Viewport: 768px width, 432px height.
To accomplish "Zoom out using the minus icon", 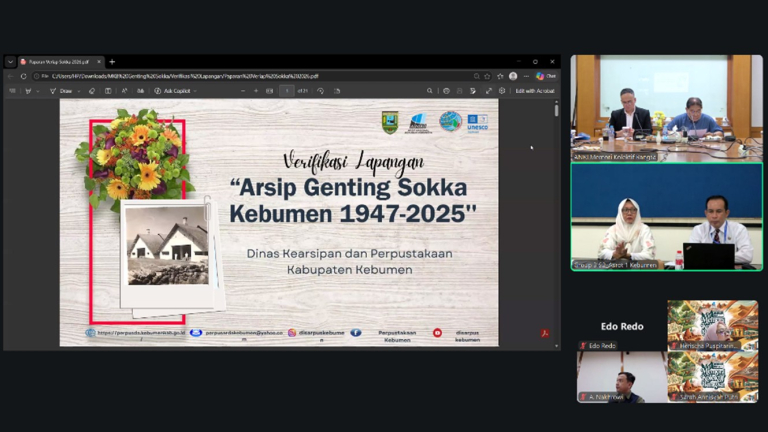I will pos(243,91).
